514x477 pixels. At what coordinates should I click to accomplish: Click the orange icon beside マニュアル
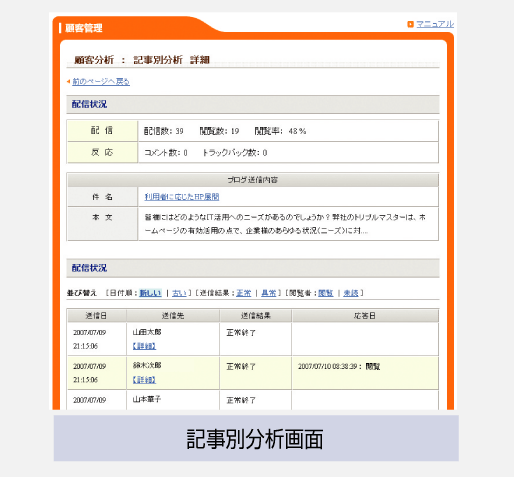coord(410,24)
